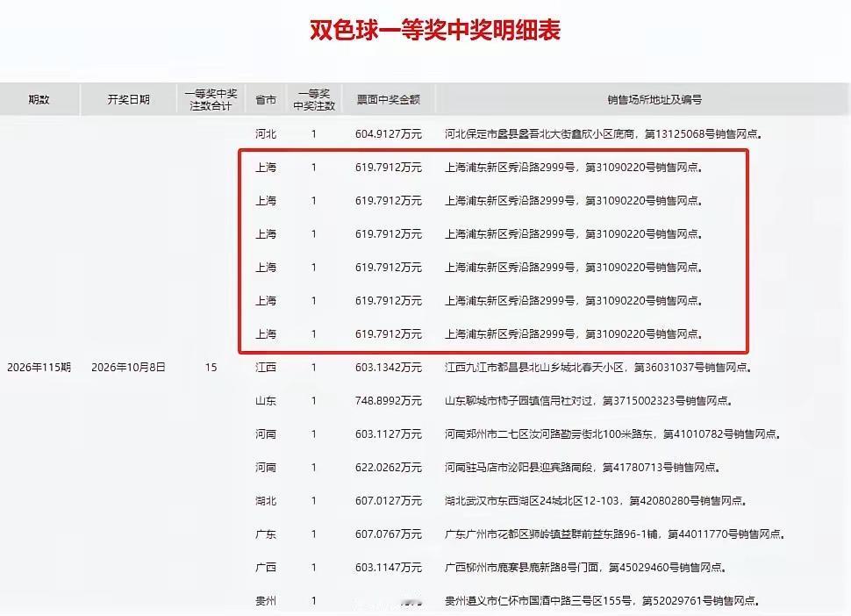Click the amount 603.1147万元
Viewport: 851px width, 616px height.
[x=389, y=568]
